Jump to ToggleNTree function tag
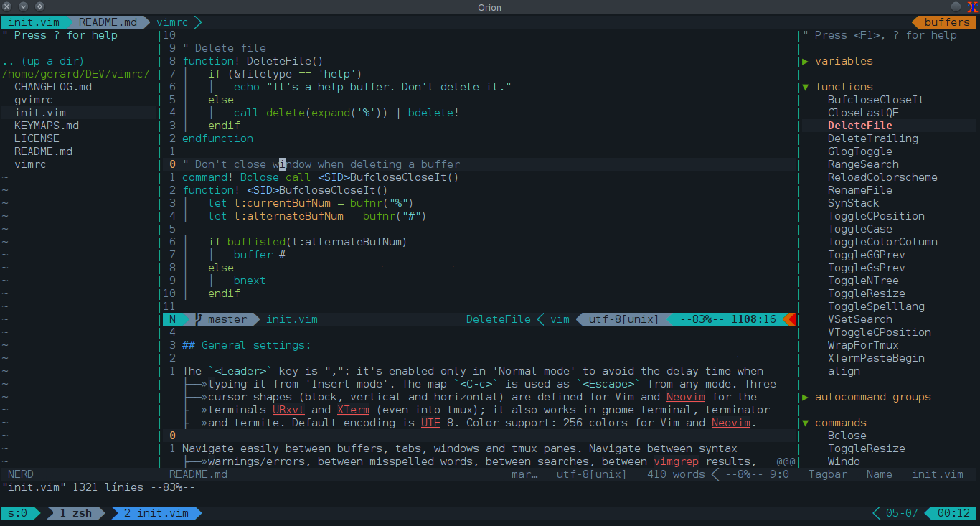This screenshot has height=526, width=980. (x=863, y=281)
